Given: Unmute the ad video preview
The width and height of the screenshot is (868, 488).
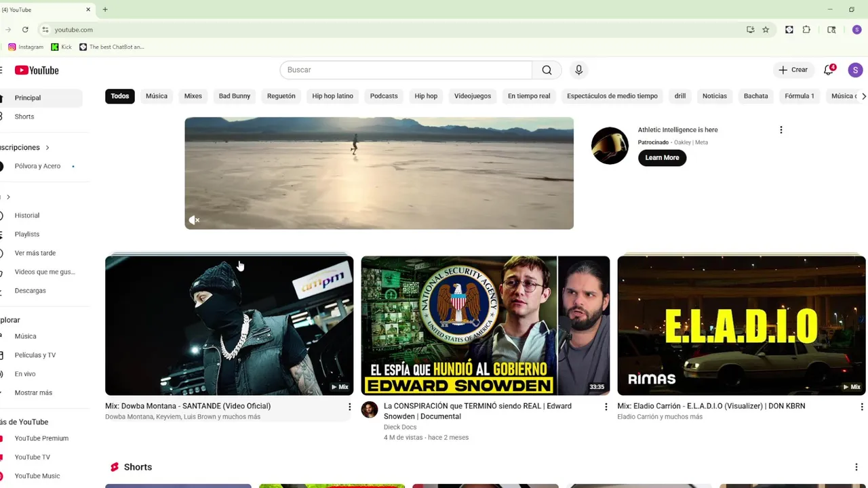Looking at the screenshot, I should tap(194, 220).
